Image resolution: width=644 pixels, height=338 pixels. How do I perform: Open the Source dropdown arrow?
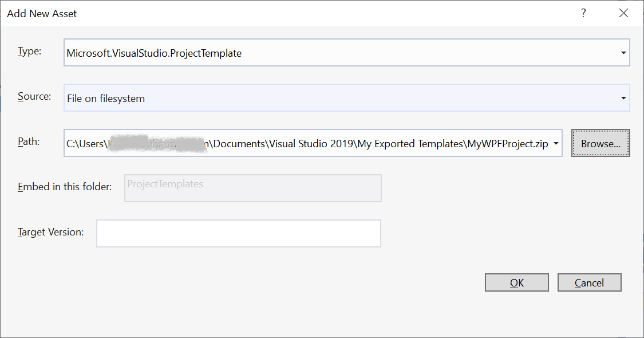tap(623, 98)
